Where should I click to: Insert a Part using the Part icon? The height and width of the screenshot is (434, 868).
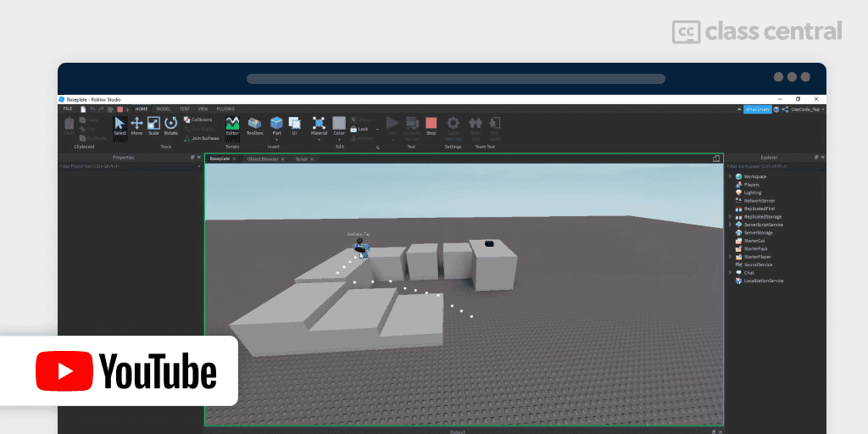click(277, 124)
